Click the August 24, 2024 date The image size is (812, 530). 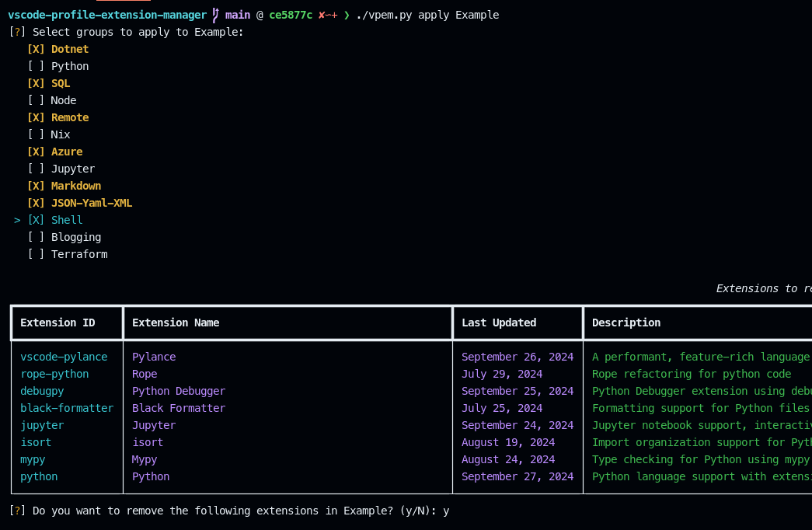tap(508, 459)
